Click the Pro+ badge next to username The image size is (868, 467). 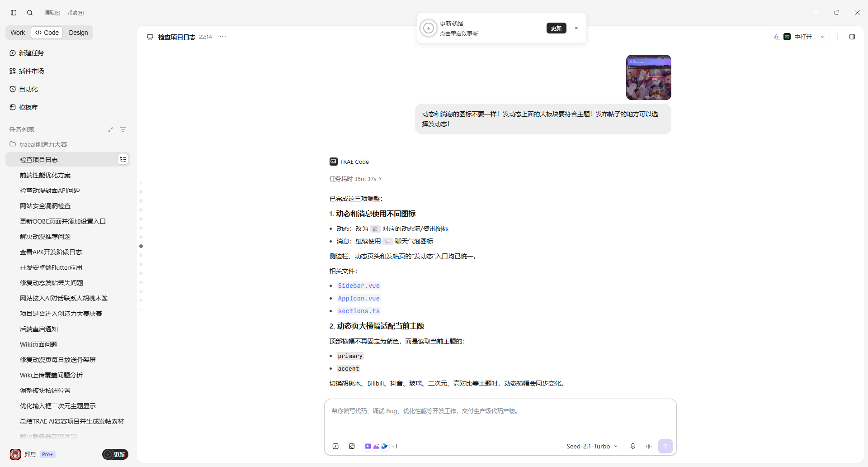point(47,454)
